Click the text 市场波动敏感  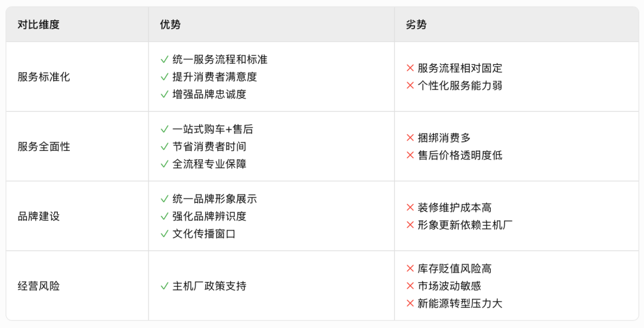450,286
